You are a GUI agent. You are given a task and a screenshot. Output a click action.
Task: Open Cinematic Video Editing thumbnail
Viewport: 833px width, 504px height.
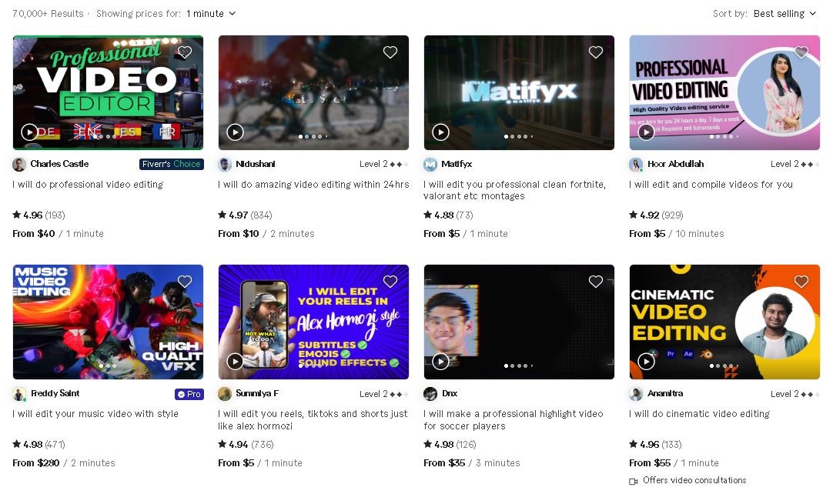tap(724, 322)
